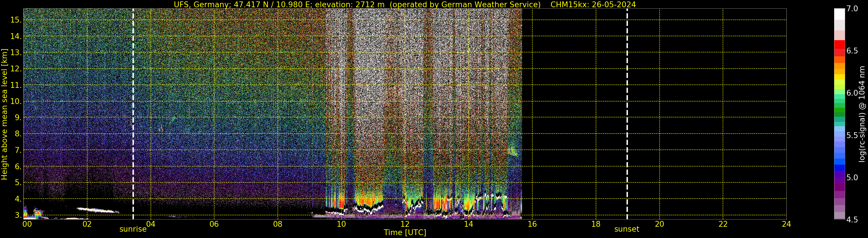Click the yellow segment of the colorbar
This screenshot has height=238, width=868.
pos(839,77)
